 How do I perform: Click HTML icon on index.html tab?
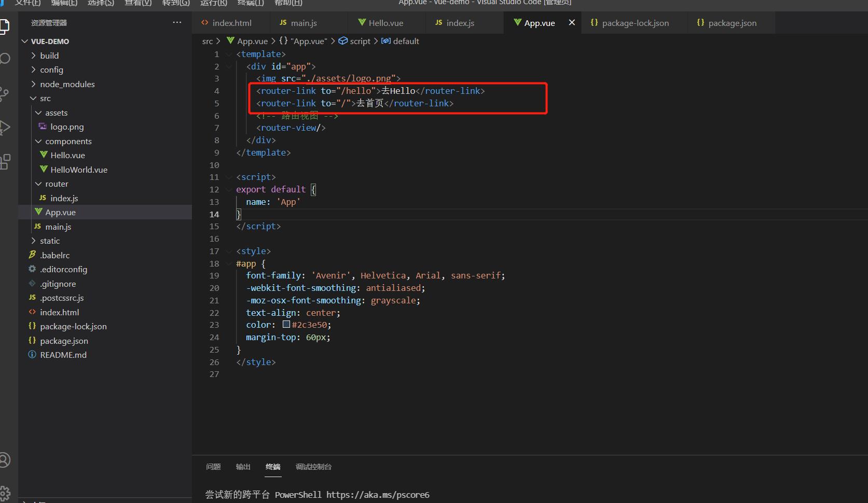205,22
